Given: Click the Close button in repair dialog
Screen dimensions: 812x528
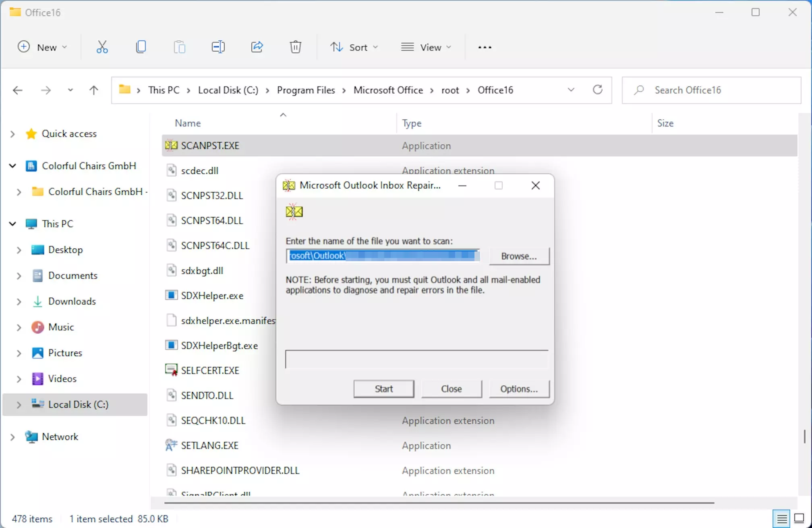Looking at the screenshot, I should (x=452, y=389).
